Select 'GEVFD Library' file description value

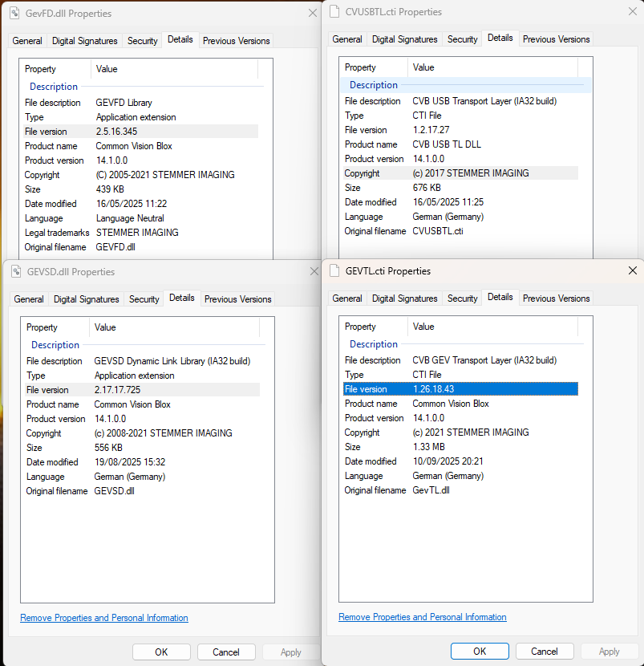click(124, 103)
